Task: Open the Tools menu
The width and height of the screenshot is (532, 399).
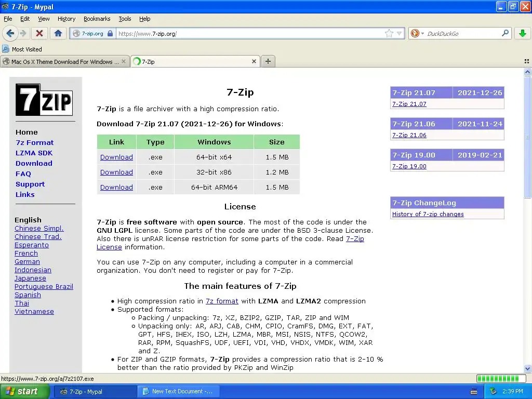Action: 125,19
